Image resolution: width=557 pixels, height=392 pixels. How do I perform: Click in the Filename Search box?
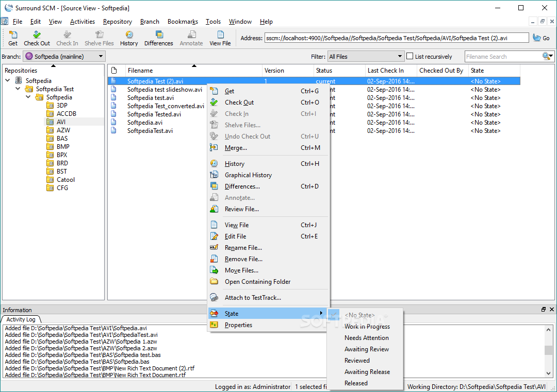pyautogui.click(x=503, y=57)
